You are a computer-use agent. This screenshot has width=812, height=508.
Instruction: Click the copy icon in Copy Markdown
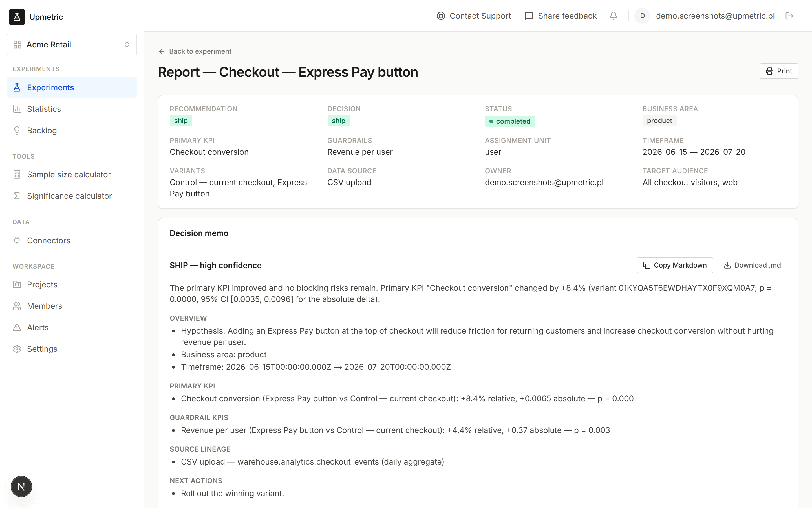(x=646, y=265)
